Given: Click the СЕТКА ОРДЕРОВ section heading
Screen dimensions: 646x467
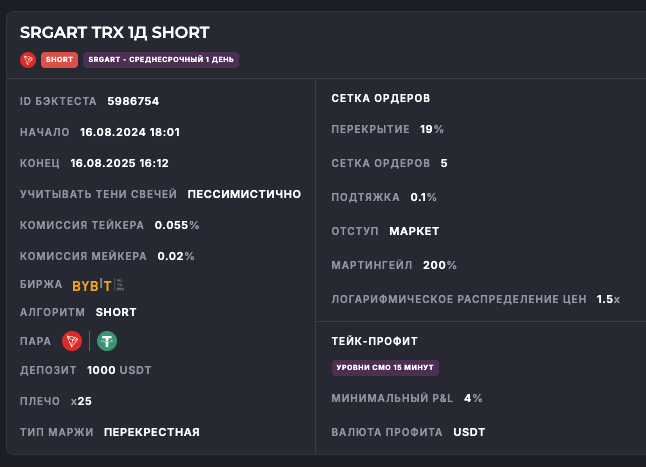Looking at the screenshot, I should coord(380,99).
